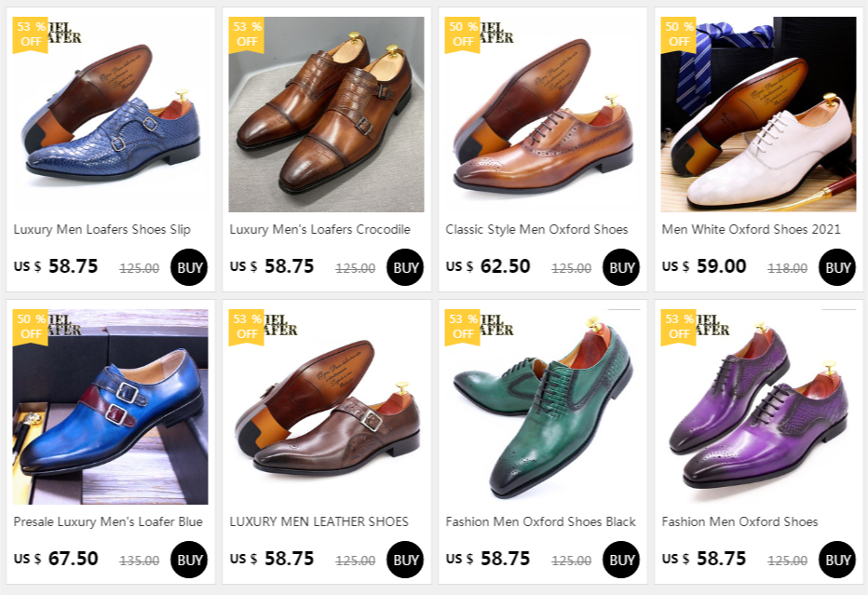This screenshot has height=595, width=868.
Task: Open Classic Style Men Oxford Shoes link
Action: tap(536, 229)
